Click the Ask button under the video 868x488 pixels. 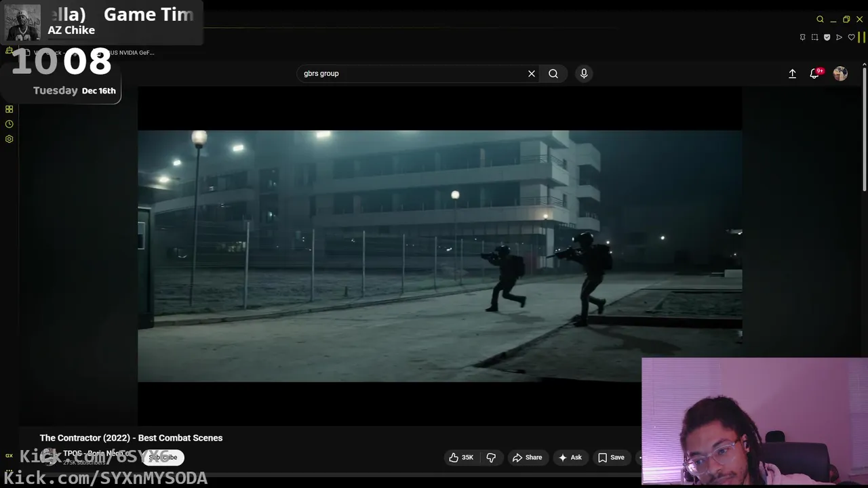coord(570,457)
